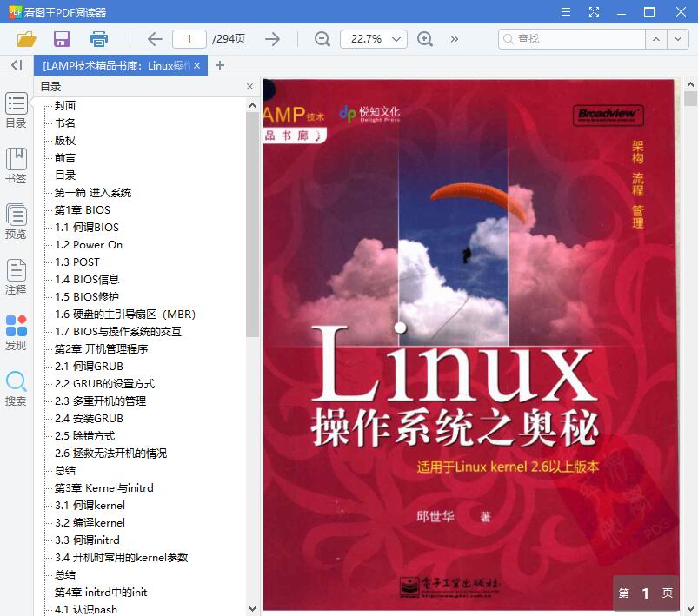Select the LAMP技术精品书廊 document tab
Image resolution: width=698 pixels, height=616 pixels.
(116, 66)
